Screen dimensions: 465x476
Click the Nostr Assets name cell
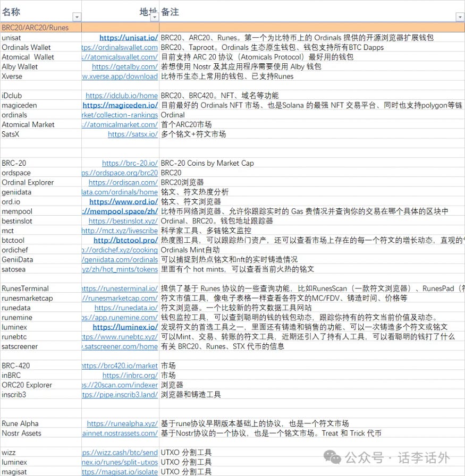click(41, 433)
